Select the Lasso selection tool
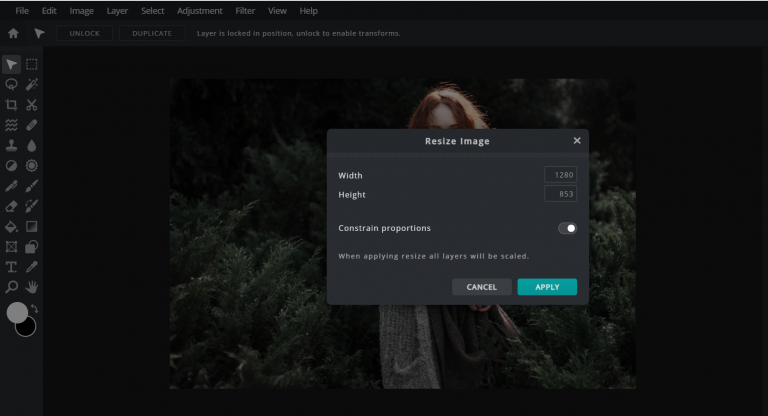The height and width of the screenshot is (416, 768). pos(11,85)
